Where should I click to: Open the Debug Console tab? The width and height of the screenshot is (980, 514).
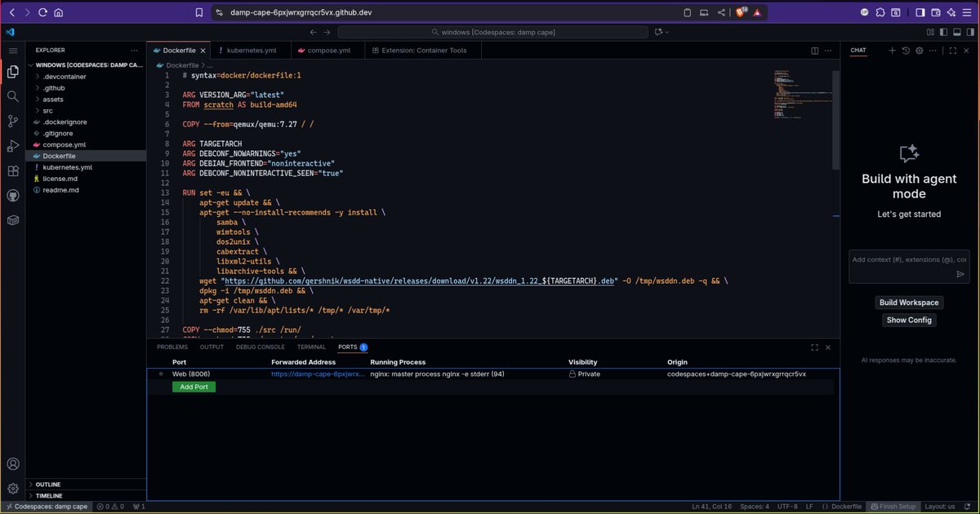coord(261,347)
